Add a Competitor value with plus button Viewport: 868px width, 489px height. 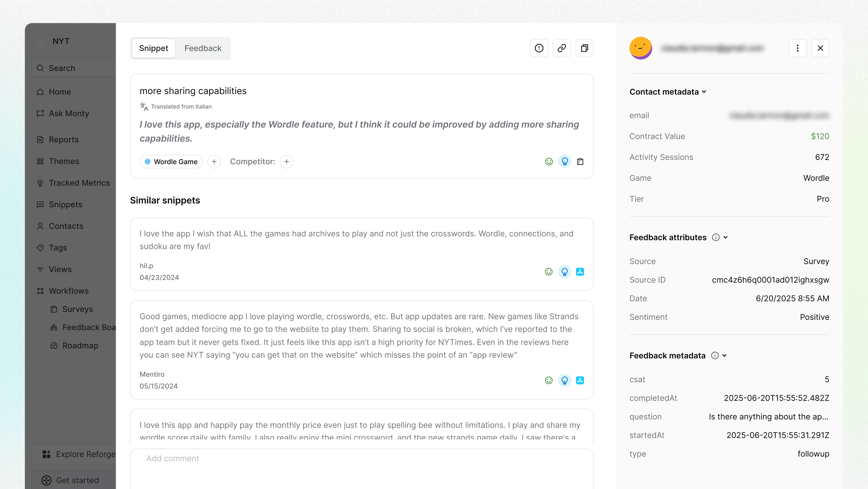point(286,162)
